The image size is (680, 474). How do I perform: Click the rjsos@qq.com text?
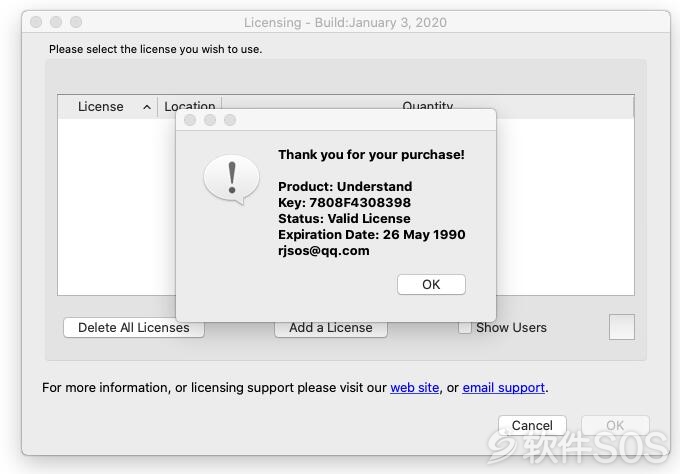pos(324,251)
